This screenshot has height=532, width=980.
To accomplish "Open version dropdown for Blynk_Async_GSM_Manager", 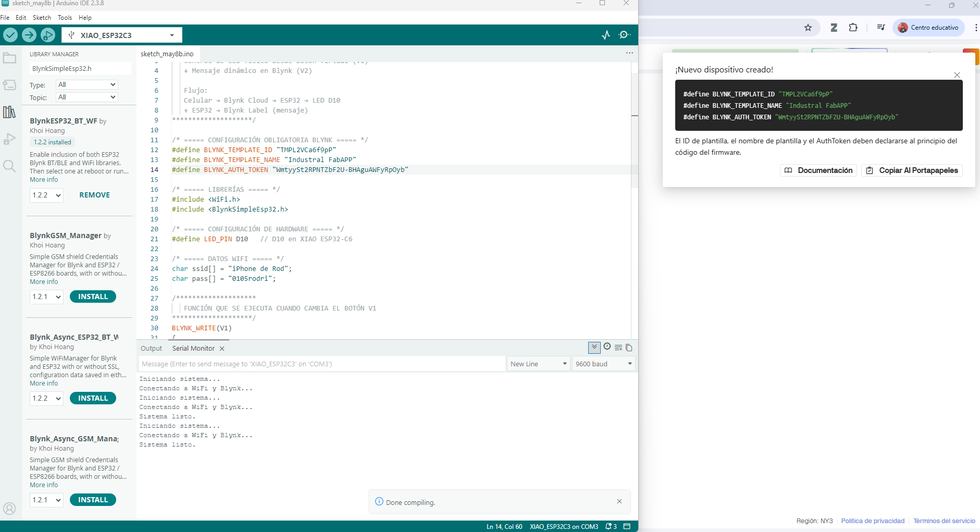I will pos(46,500).
